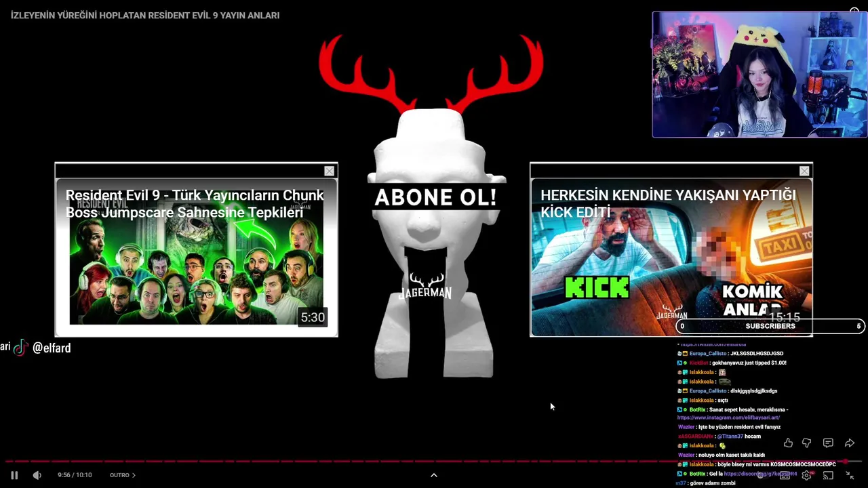The width and height of the screenshot is (868, 488).
Task: Close the Resident Evil 9 suggested video card
Action: coord(330,171)
